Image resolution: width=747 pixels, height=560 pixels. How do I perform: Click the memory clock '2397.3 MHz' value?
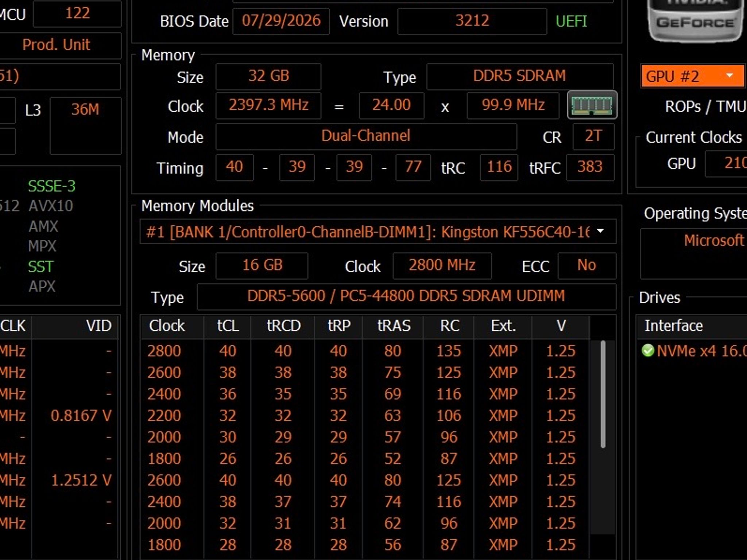pyautogui.click(x=268, y=105)
